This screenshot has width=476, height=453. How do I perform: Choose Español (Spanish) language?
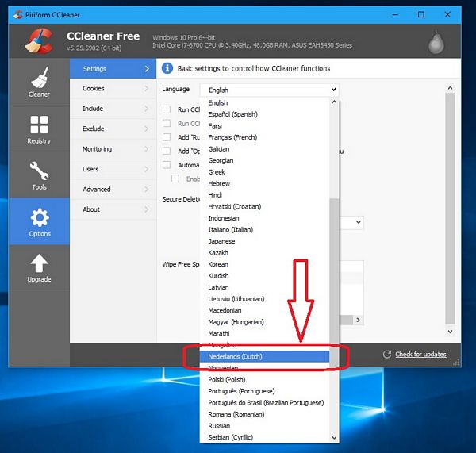coord(264,114)
